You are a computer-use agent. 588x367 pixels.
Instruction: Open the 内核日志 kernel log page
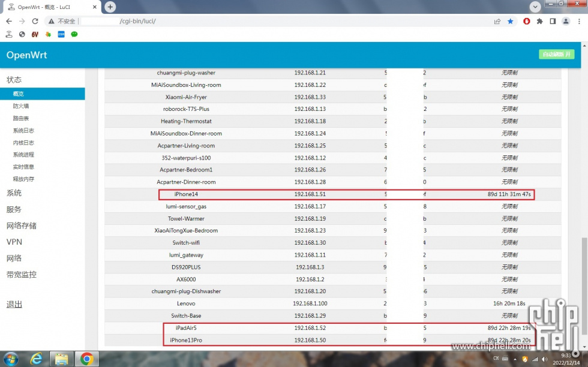(23, 143)
